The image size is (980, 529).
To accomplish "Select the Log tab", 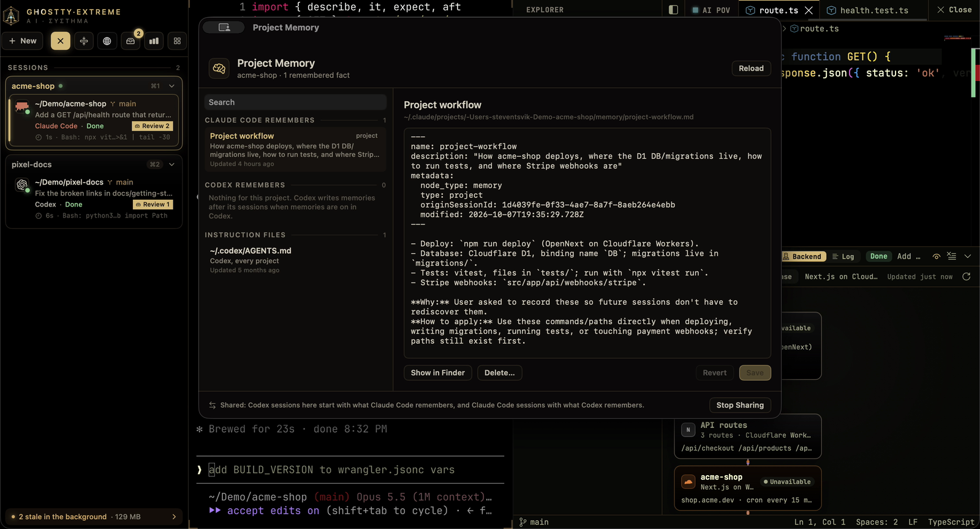I will [843, 257].
